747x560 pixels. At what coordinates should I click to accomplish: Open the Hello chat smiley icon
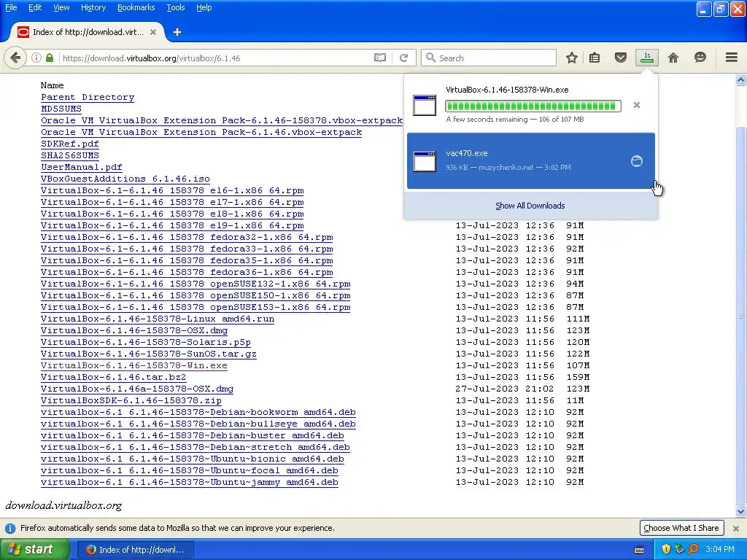coord(700,58)
